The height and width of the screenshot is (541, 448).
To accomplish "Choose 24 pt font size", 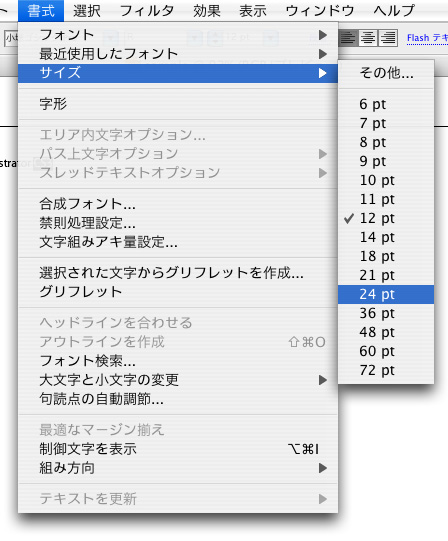I will (386, 294).
